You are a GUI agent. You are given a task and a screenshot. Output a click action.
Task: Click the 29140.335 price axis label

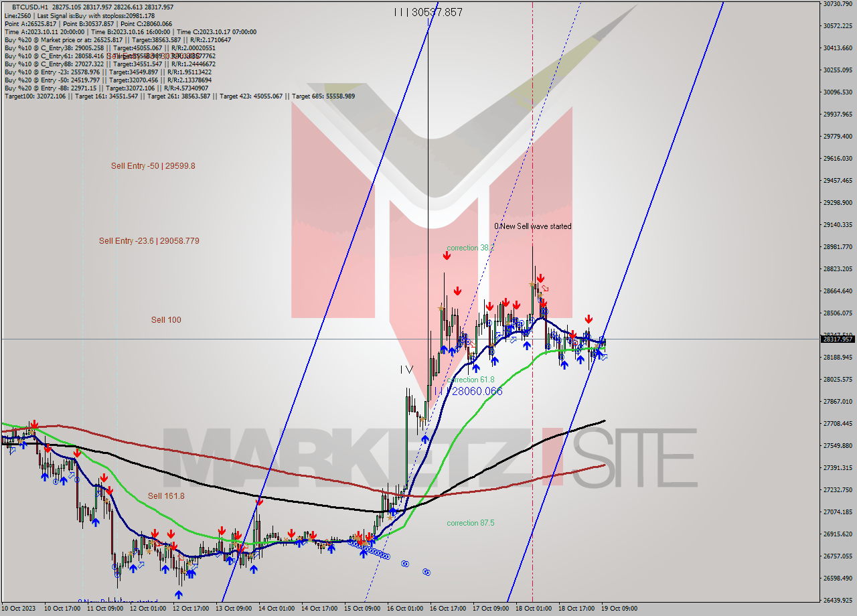pyautogui.click(x=838, y=224)
